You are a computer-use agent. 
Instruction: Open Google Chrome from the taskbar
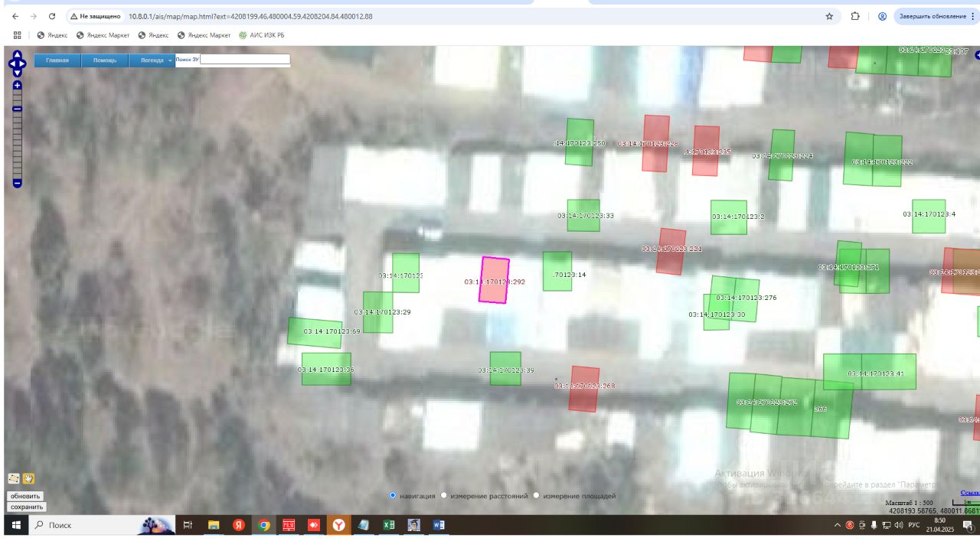click(x=264, y=525)
